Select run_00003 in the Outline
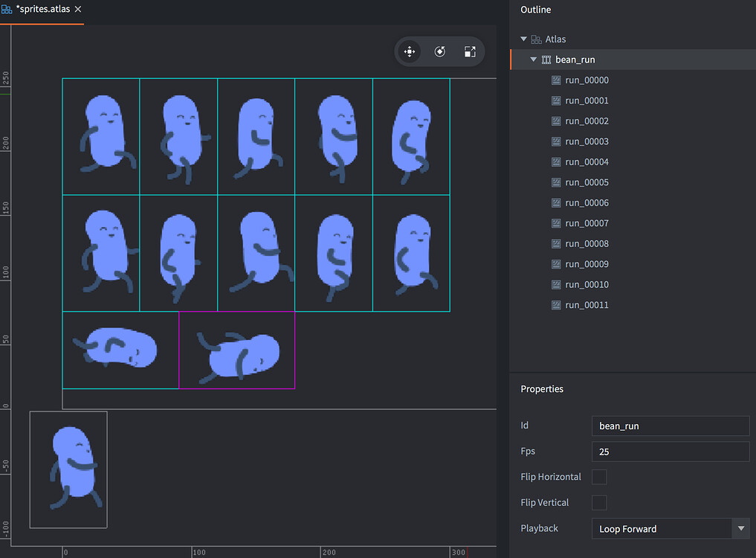Viewport: 756px width, 558px height. pyautogui.click(x=587, y=141)
